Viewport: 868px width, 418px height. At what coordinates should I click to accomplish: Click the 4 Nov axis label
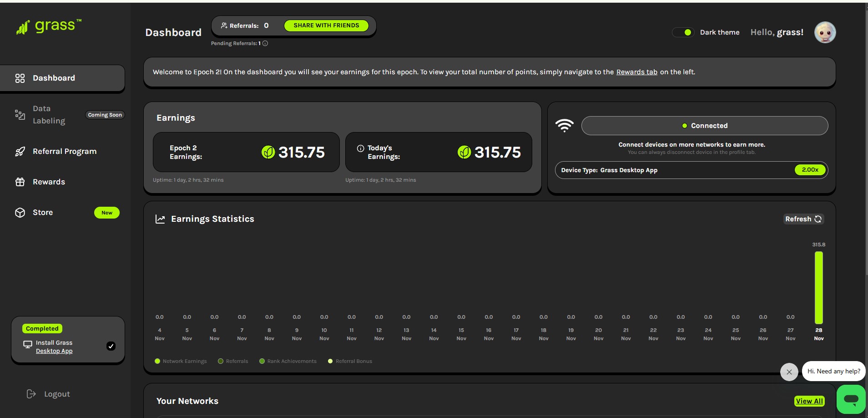coord(160,334)
